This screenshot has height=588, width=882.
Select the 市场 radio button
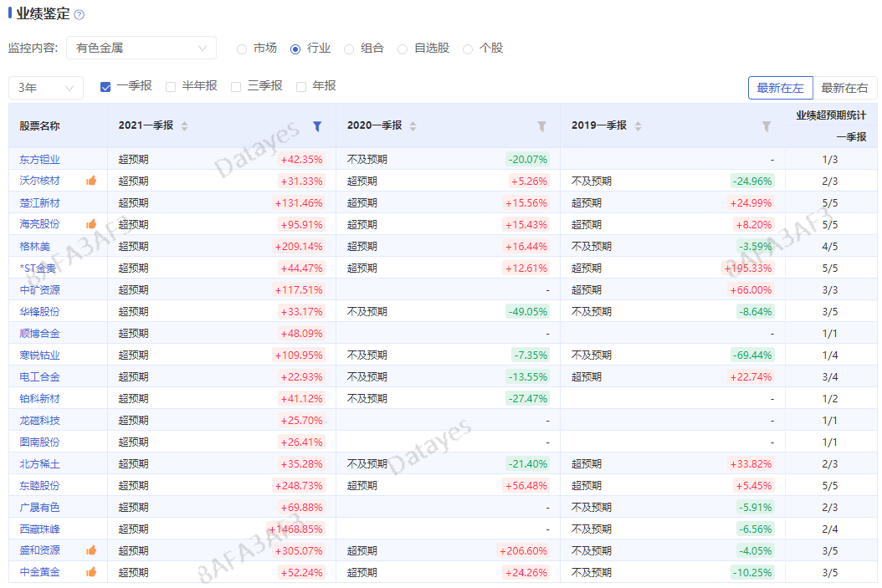[242, 48]
